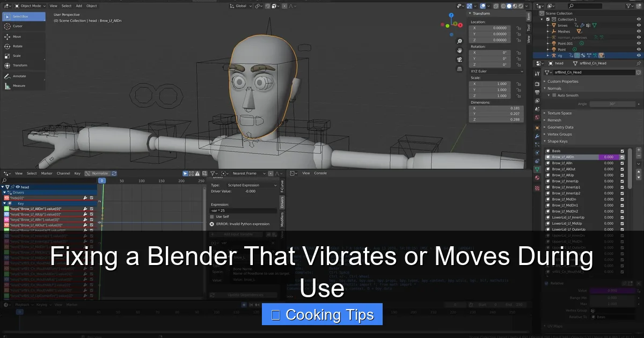Select the Brow_Lf_AllUp shape key
The width and height of the screenshot is (644, 338).
point(563,175)
